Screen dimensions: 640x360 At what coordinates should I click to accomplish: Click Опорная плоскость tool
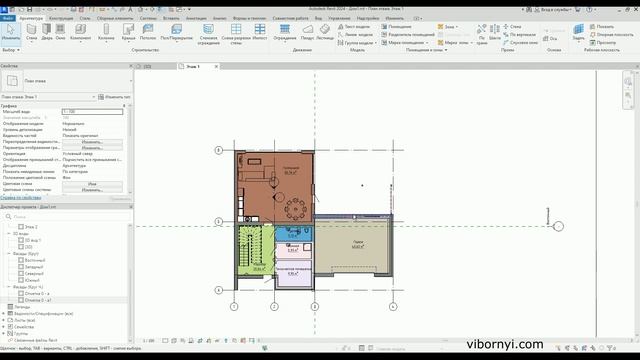(611, 35)
